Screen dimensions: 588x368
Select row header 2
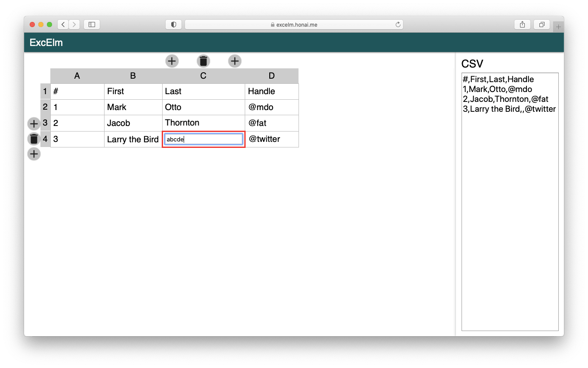click(45, 107)
